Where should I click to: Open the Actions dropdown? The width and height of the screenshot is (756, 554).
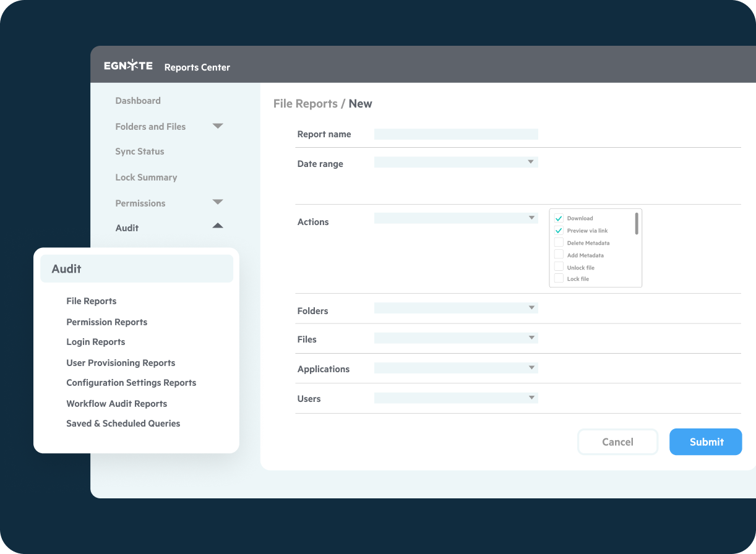coord(456,218)
